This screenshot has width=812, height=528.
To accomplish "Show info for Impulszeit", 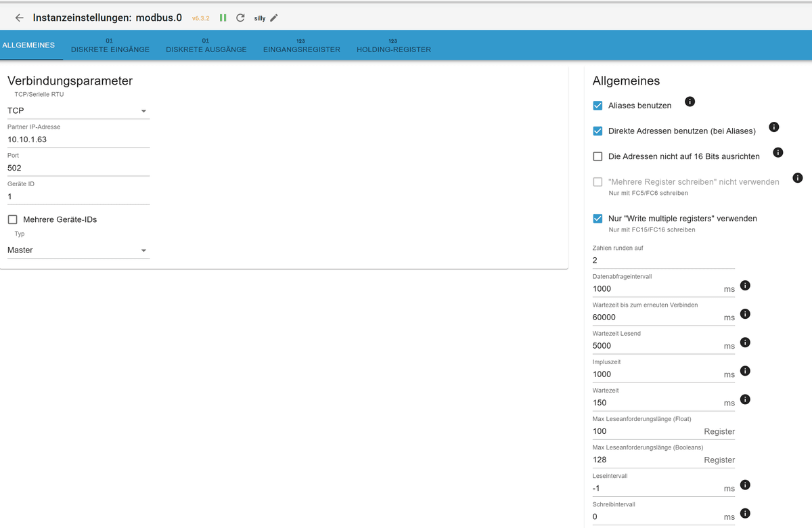I will [x=745, y=371].
